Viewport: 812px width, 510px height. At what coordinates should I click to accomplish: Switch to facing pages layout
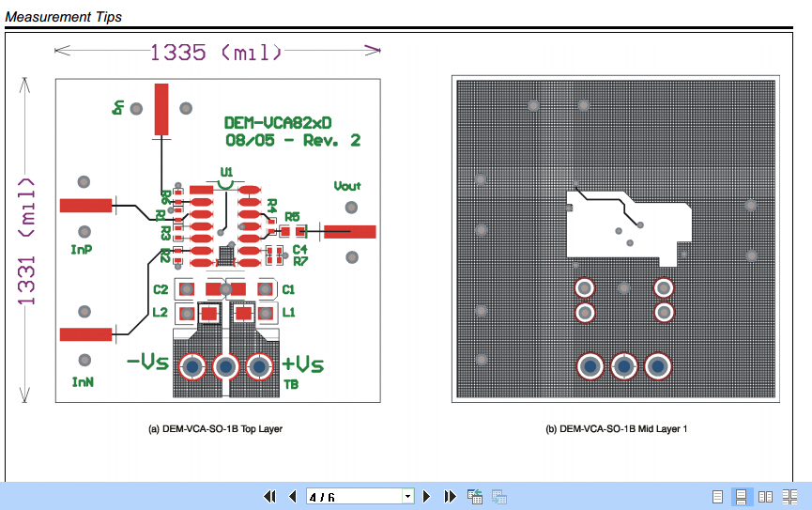[x=765, y=497]
